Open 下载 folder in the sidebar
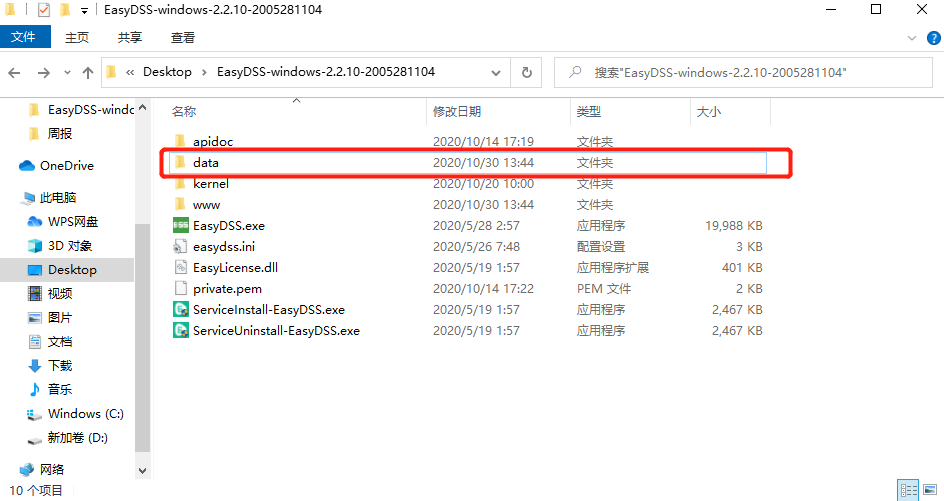Viewport: 944px width, 501px height. click(50, 366)
